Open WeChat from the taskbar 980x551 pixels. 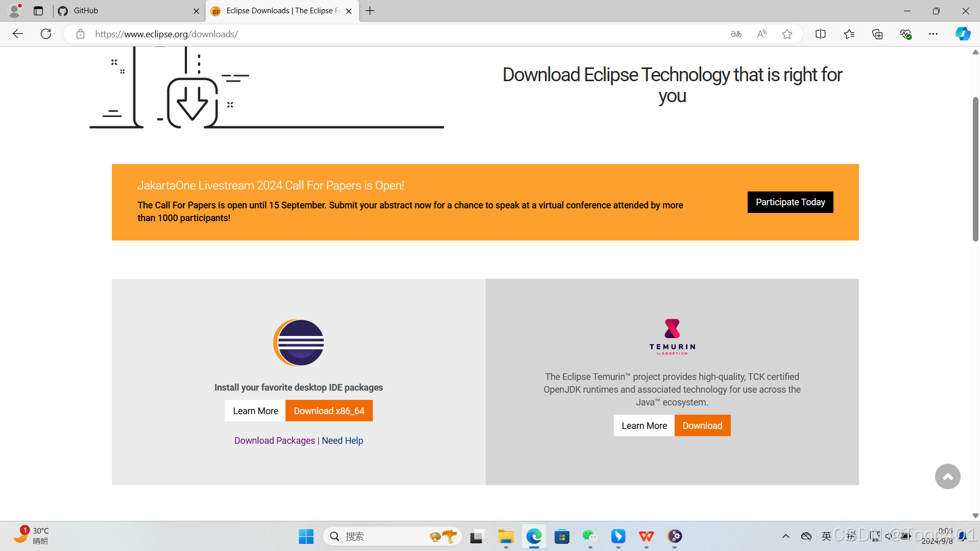point(590,536)
